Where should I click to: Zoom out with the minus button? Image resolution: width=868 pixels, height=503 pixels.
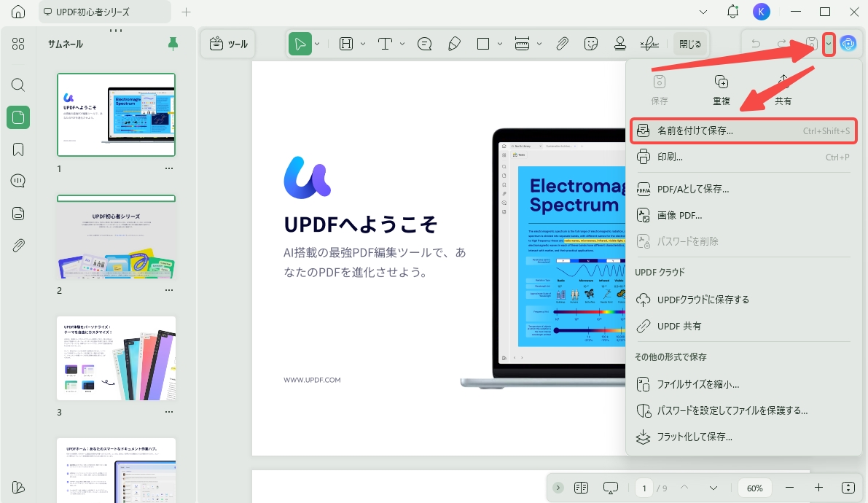[789, 488]
